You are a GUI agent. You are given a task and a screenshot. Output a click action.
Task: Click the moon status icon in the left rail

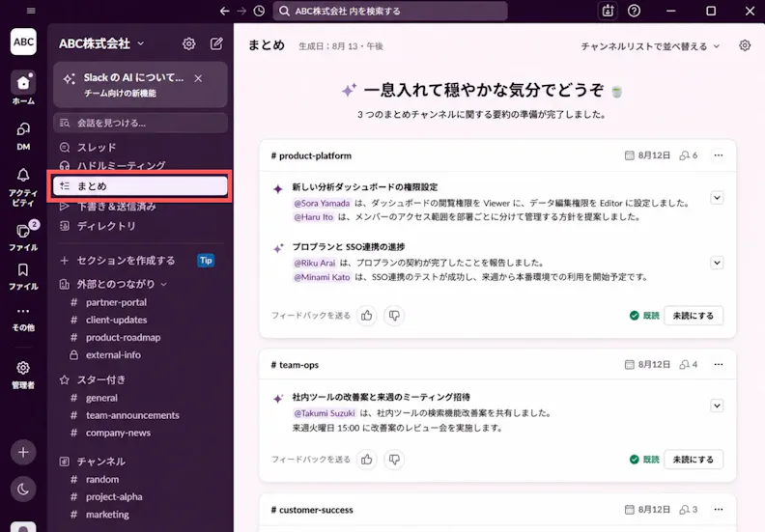tap(23, 490)
